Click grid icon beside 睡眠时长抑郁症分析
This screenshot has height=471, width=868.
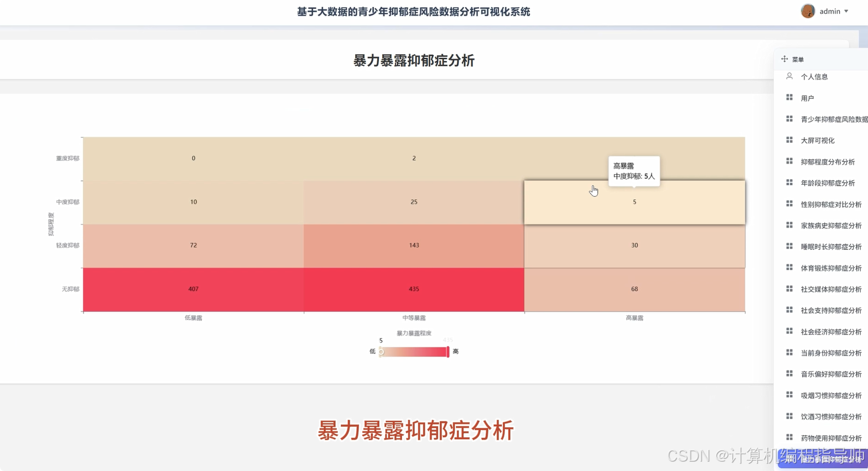tap(789, 247)
